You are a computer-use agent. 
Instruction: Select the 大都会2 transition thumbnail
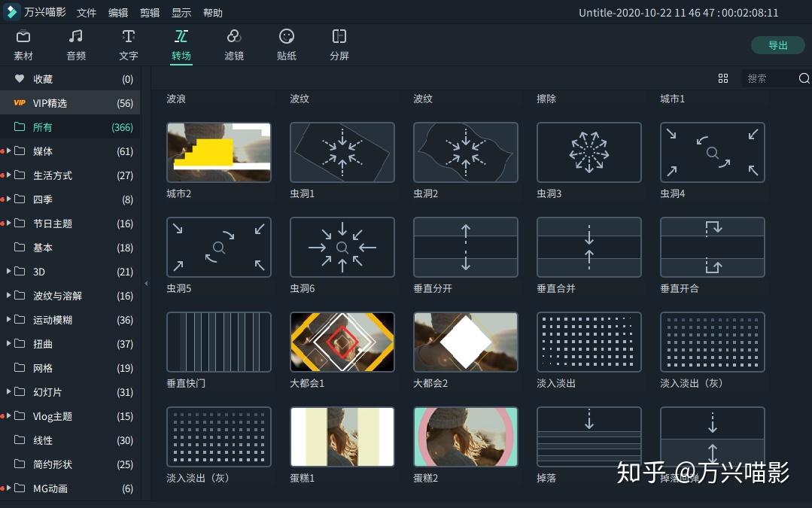tap(466, 342)
